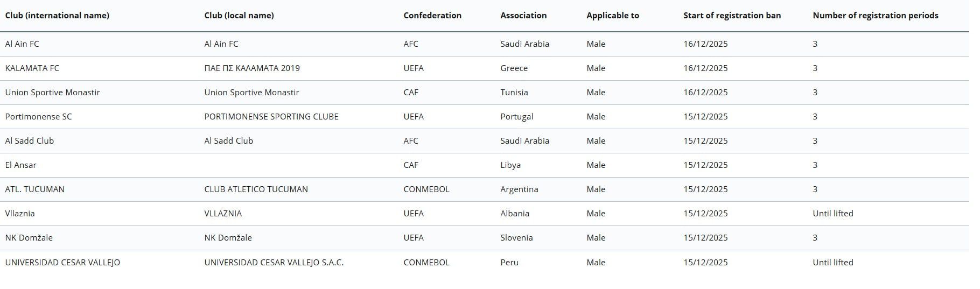The image size is (980, 289).
Task: Click the KALAMATA FC club name
Action: click(32, 68)
